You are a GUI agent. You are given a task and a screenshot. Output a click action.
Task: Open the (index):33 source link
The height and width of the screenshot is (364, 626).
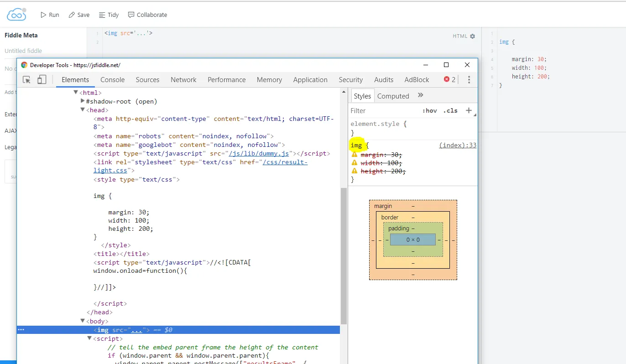point(458,146)
